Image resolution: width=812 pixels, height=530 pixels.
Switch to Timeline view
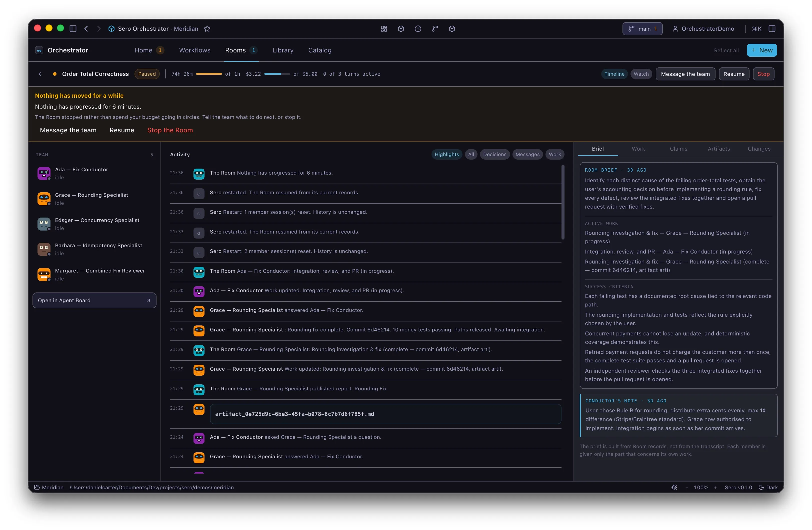614,74
